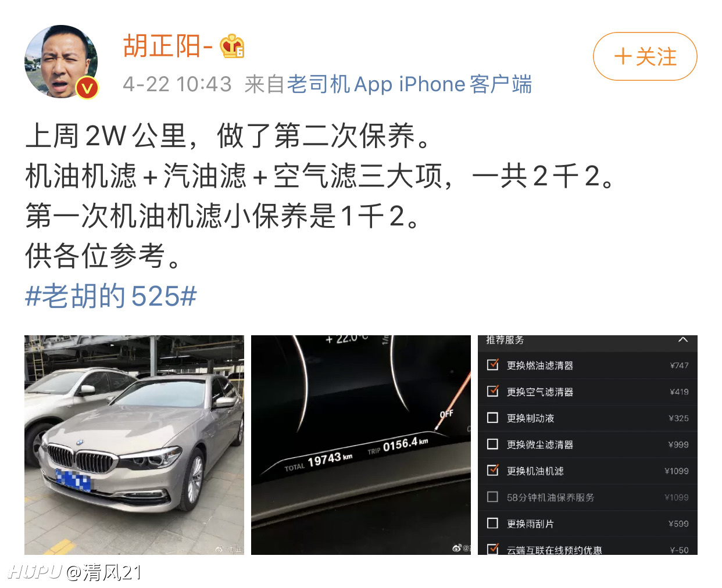Screen dimensions: 722x588
Task: Open hashtag #老胡的525# topic
Action: [x=111, y=296]
